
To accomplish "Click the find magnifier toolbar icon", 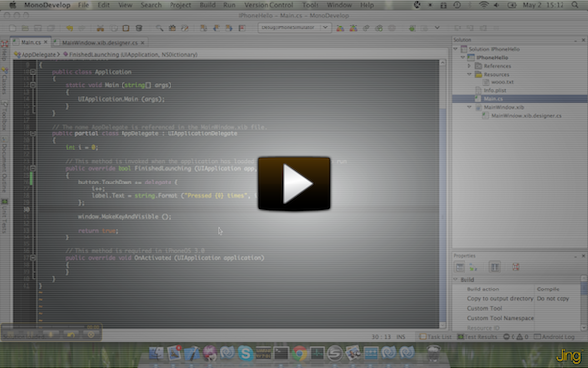I will (x=160, y=28).
